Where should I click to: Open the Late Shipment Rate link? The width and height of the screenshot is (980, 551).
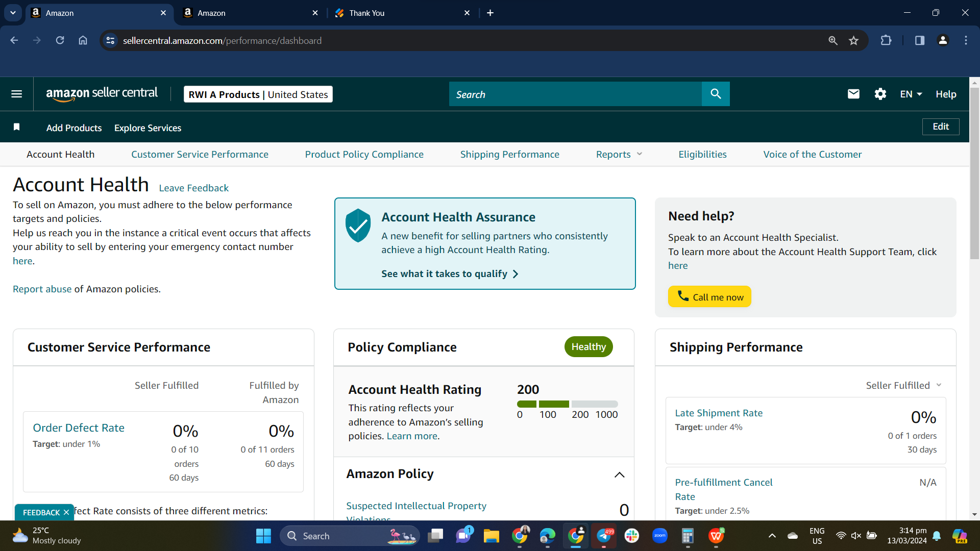(719, 413)
